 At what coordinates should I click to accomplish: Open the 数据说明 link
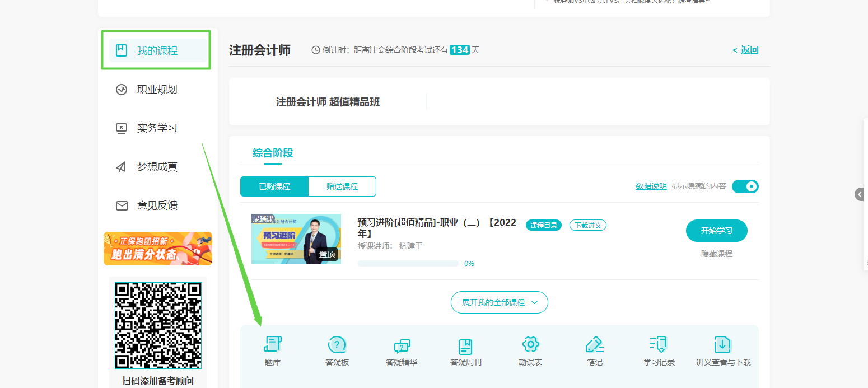651,186
